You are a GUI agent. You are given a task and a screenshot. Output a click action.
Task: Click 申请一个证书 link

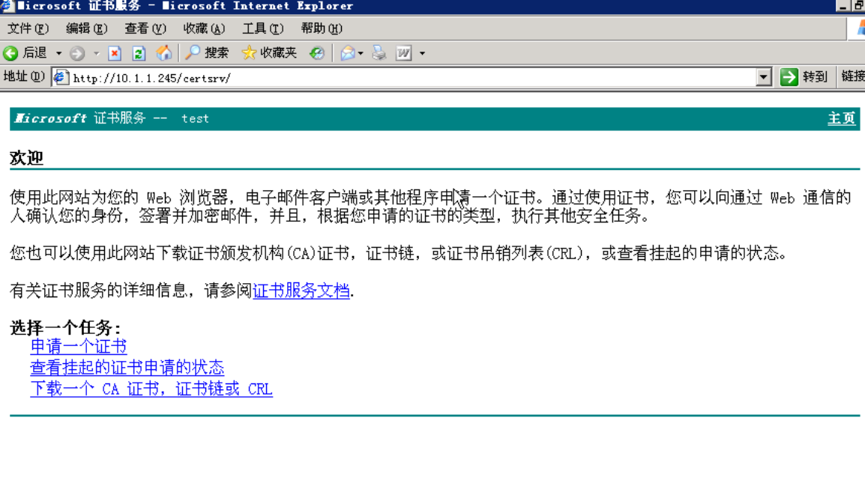(x=79, y=347)
